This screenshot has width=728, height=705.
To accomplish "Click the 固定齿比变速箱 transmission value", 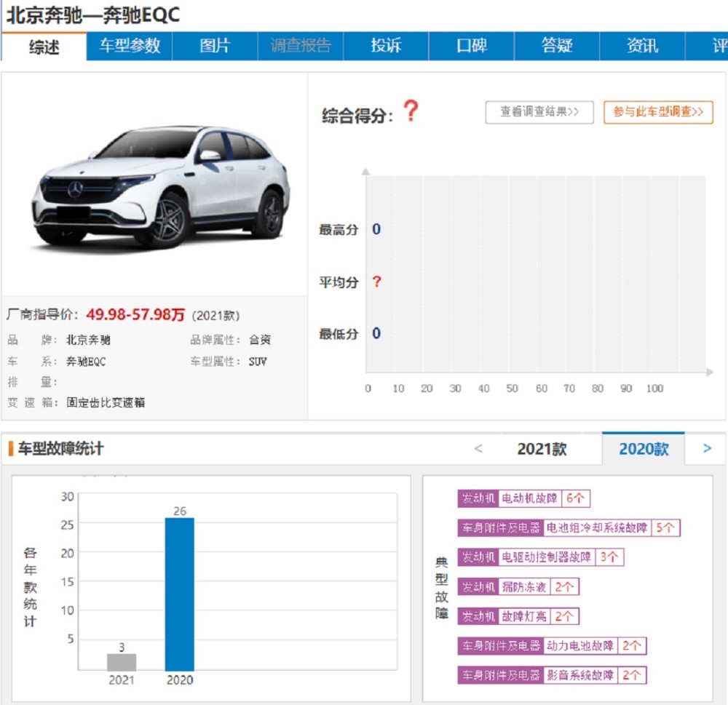I will coord(106,402).
